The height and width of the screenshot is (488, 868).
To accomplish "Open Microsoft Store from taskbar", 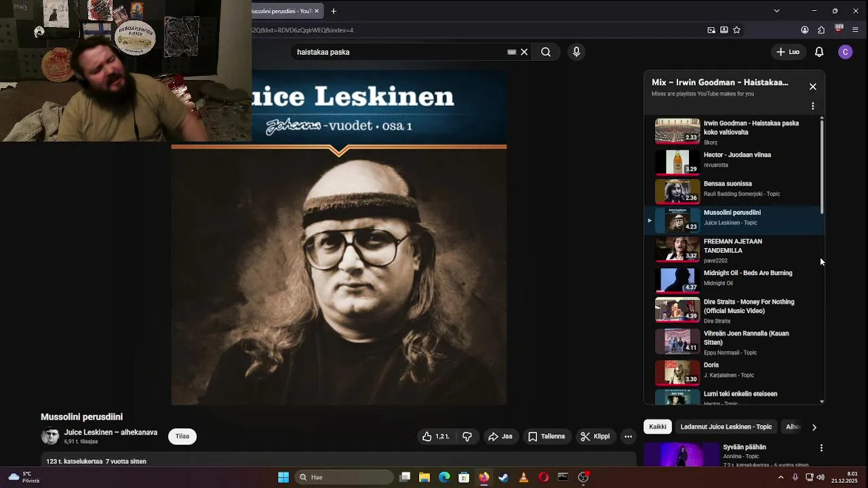I will (464, 477).
